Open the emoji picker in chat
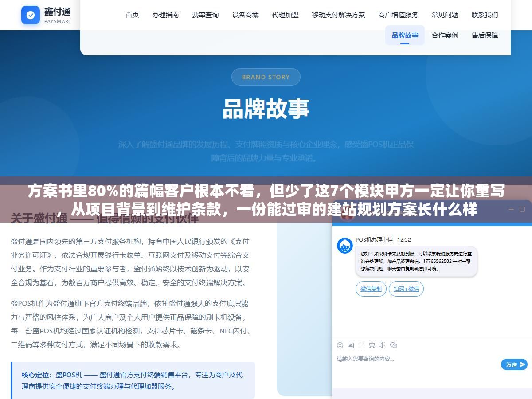Viewport: 532px width, 399px height. pyautogui.click(x=340, y=345)
